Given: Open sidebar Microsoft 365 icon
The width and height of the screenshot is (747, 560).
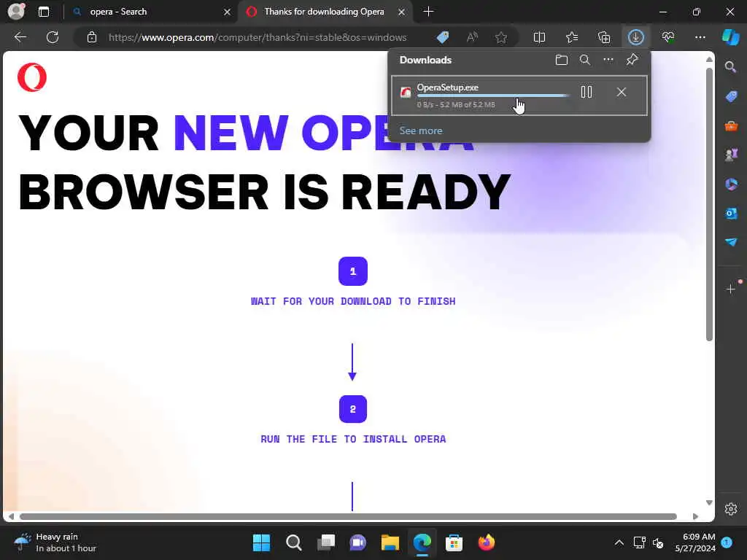Looking at the screenshot, I should [731, 184].
